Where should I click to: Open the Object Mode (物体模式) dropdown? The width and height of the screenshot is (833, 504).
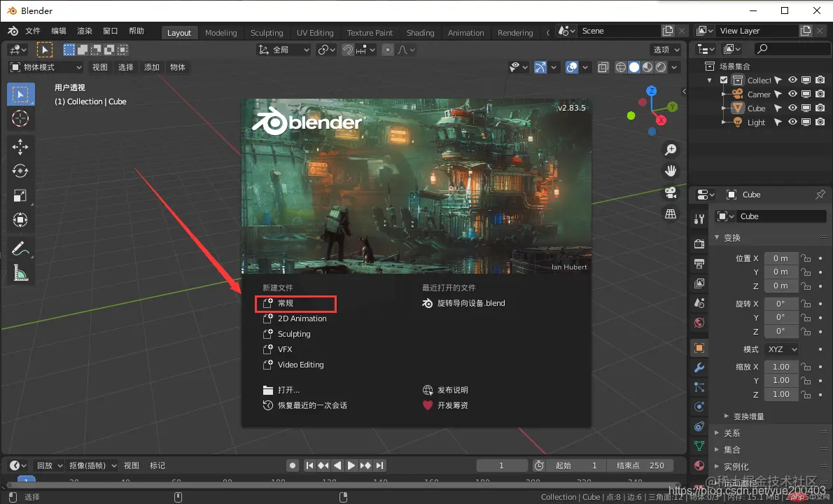pos(46,67)
